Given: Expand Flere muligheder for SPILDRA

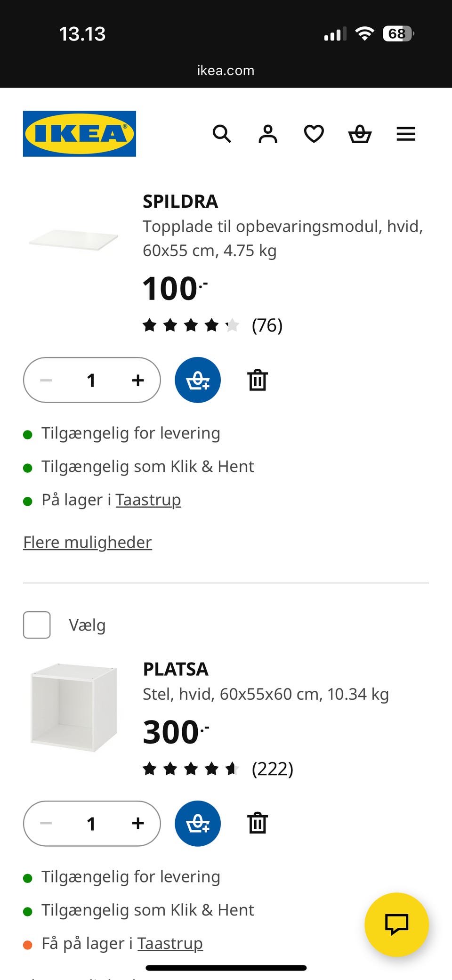Looking at the screenshot, I should [88, 543].
